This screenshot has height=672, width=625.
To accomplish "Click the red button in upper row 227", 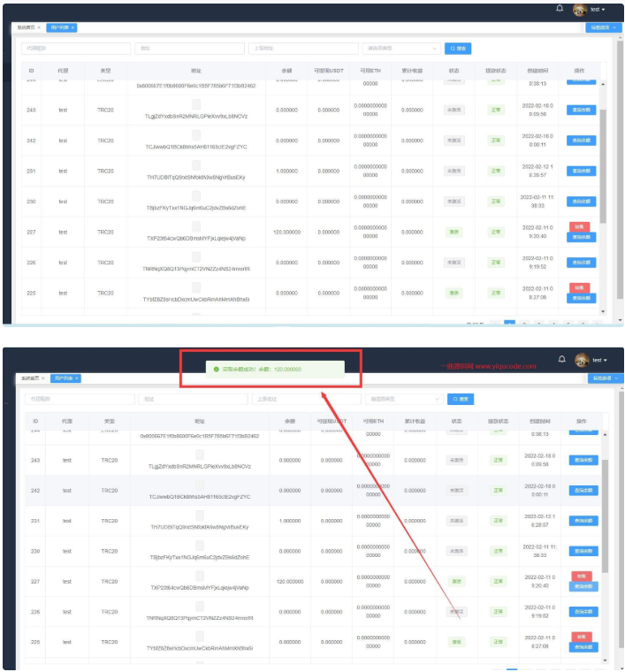I will (x=579, y=225).
